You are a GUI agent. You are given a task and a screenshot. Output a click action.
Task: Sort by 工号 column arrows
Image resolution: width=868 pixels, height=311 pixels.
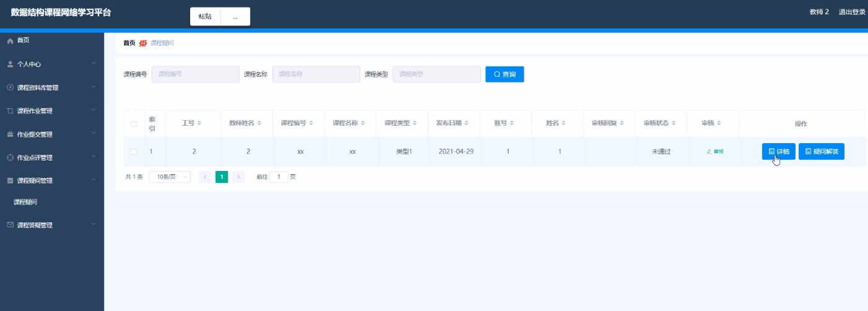pos(199,123)
